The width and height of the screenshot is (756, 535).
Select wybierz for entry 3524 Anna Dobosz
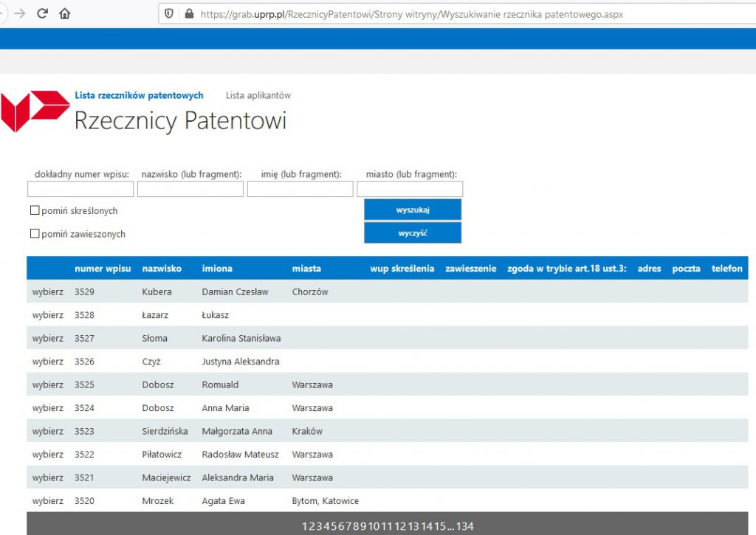coord(48,408)
